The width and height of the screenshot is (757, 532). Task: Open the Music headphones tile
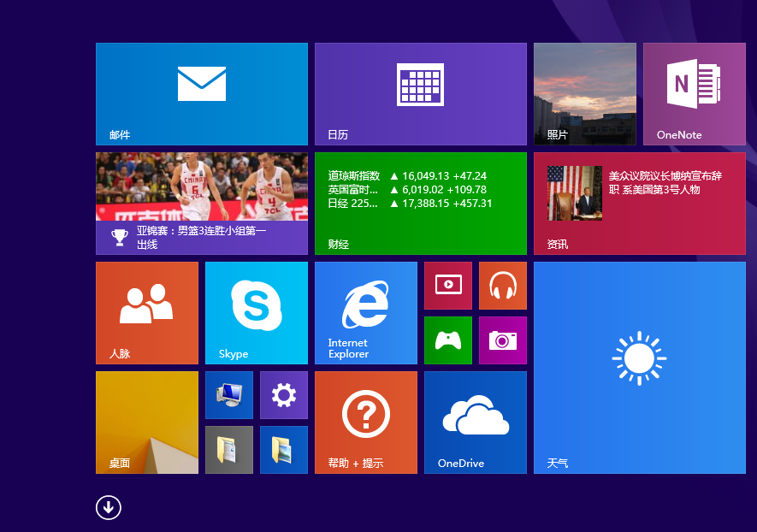(x=503, y=286)
